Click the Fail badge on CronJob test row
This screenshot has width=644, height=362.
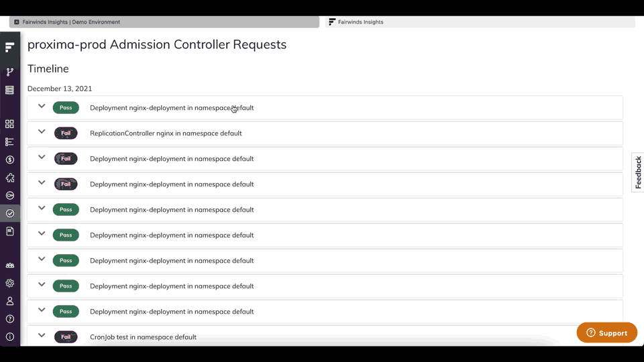(66, 337)
